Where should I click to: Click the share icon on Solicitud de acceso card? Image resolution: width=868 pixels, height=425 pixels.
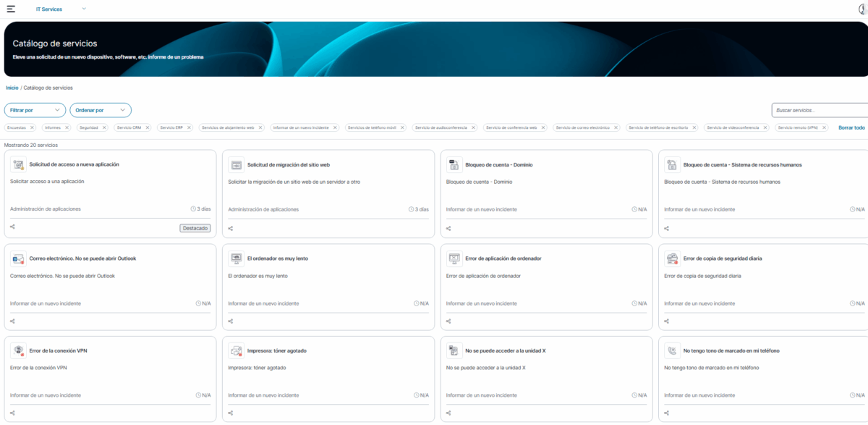click(12, 228)
